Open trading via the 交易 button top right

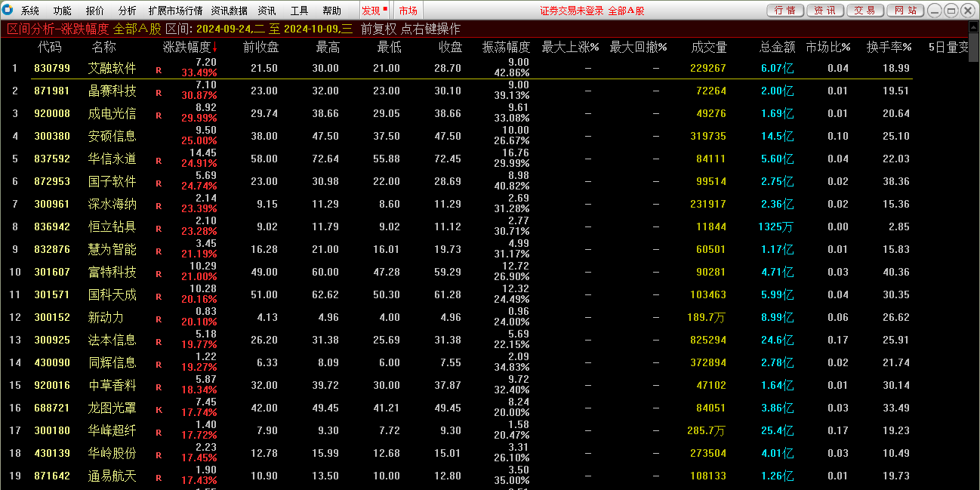tap(864, 10)
